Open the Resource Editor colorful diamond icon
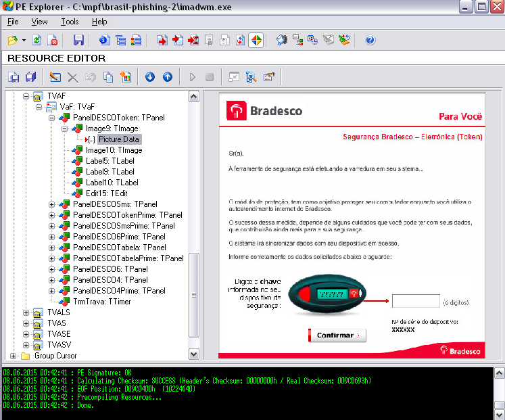The width and height of the screenshot is (505, 420). pos(256,41)
